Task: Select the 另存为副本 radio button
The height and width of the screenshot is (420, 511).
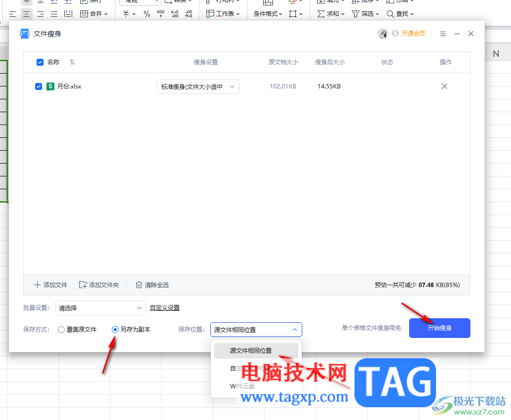Action: click(x=115, y=330)
